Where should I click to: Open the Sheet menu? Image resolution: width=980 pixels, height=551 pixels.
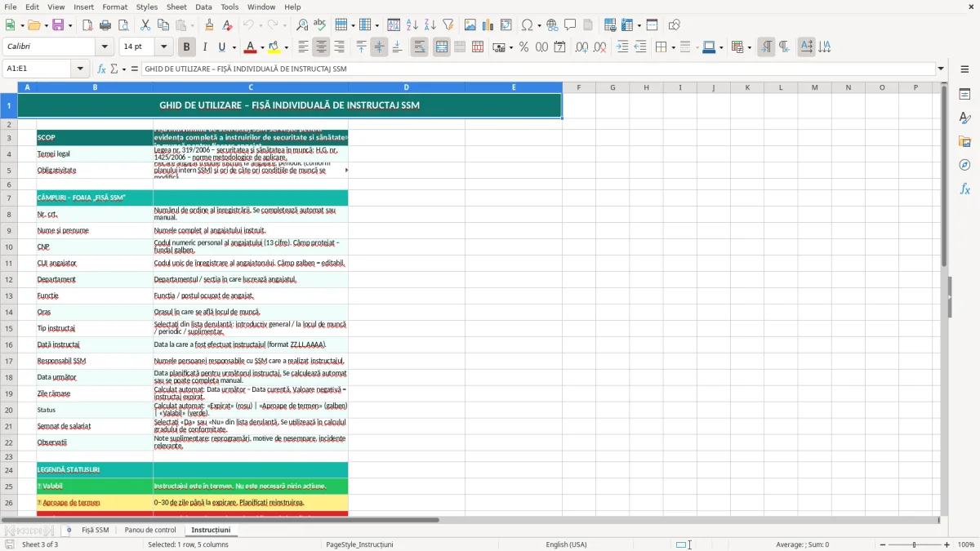coord(176,7)
